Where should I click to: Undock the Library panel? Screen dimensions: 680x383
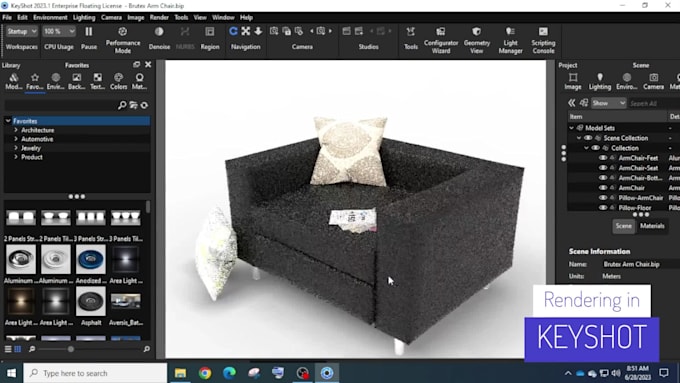pyautogui.click(x=137, y=65)
